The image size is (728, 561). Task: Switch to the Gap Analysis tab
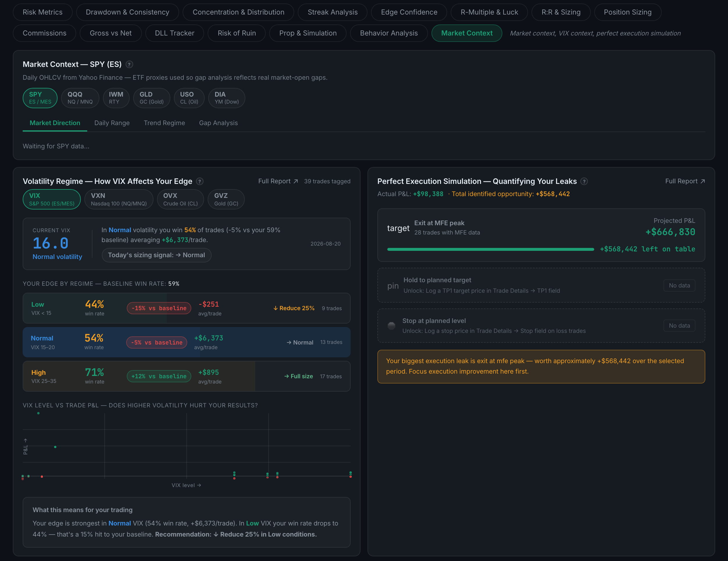pyautogui.click(x=218, y=123)
